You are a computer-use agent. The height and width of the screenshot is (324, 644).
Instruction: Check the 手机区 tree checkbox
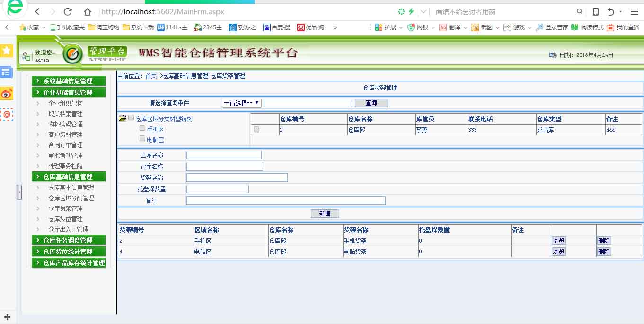(x=142, y=128)
